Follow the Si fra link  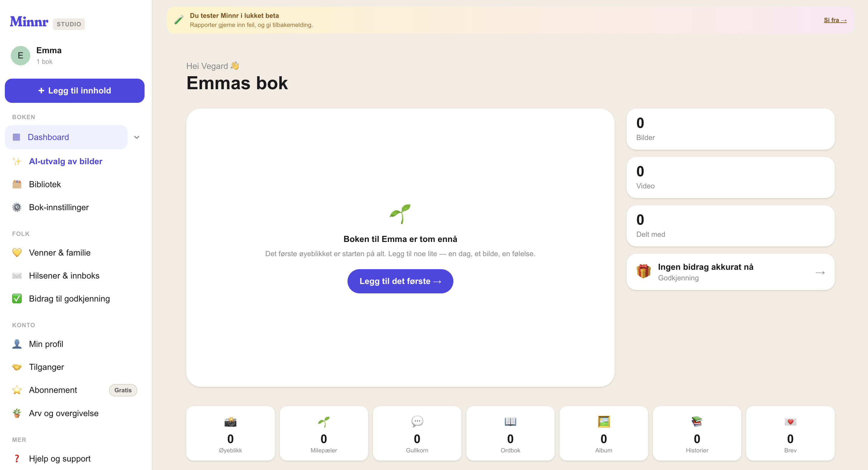835,20
